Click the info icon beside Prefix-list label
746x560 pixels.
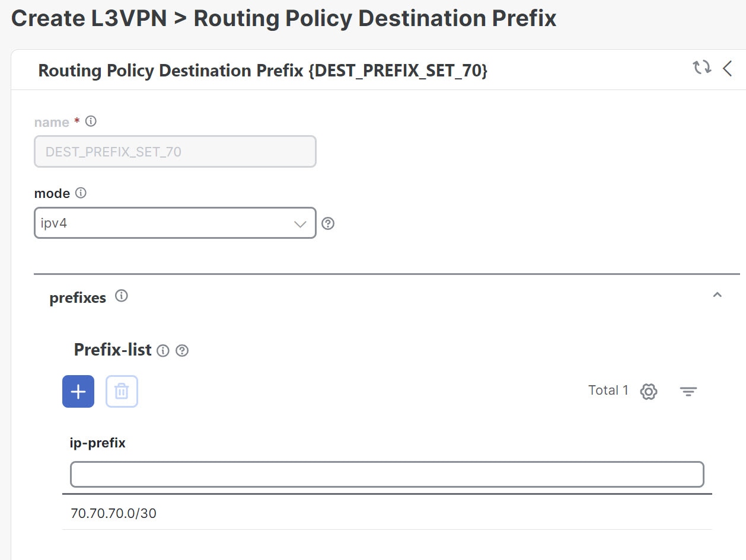pyautogui.click(x=163, y=350)
